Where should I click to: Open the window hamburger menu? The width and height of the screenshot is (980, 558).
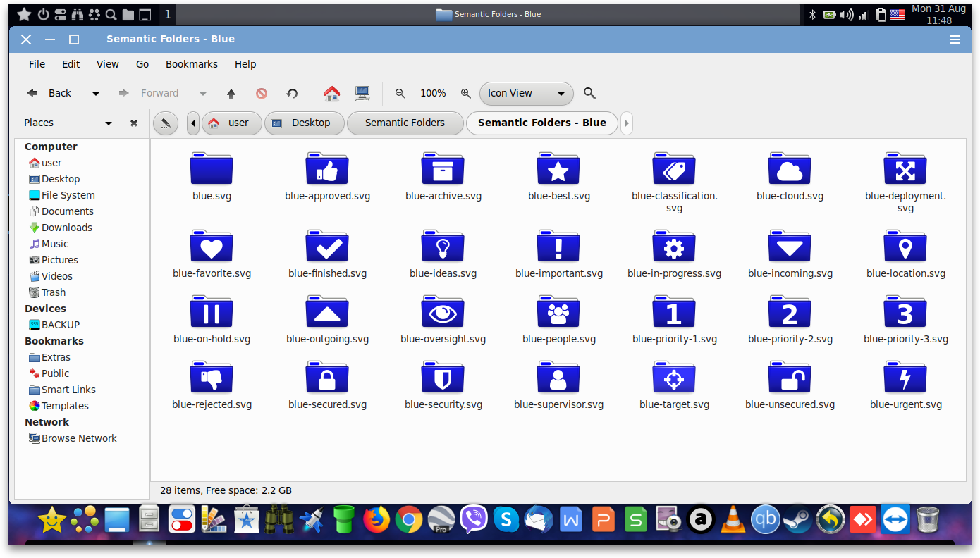(955, 39)
